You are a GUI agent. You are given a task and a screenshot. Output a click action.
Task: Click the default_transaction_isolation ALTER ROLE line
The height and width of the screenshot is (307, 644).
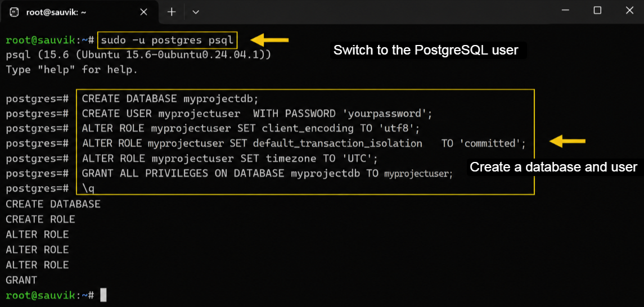coord(304,143)
